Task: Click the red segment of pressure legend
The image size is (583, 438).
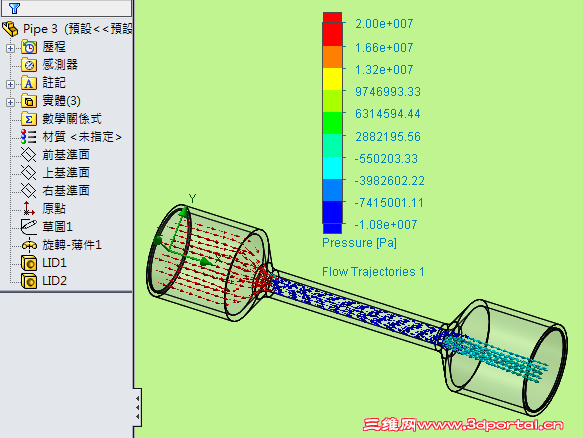Action: [x=332, y=34]
